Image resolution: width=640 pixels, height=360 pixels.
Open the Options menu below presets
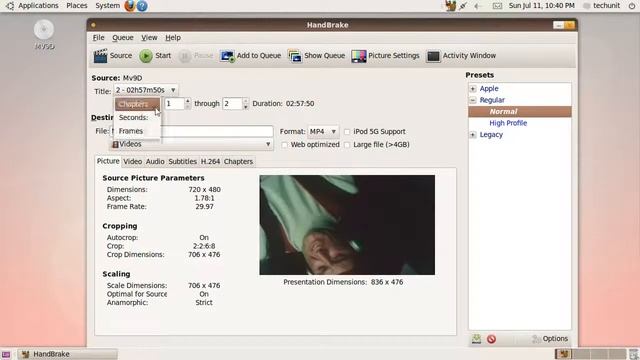pos(550,339)
